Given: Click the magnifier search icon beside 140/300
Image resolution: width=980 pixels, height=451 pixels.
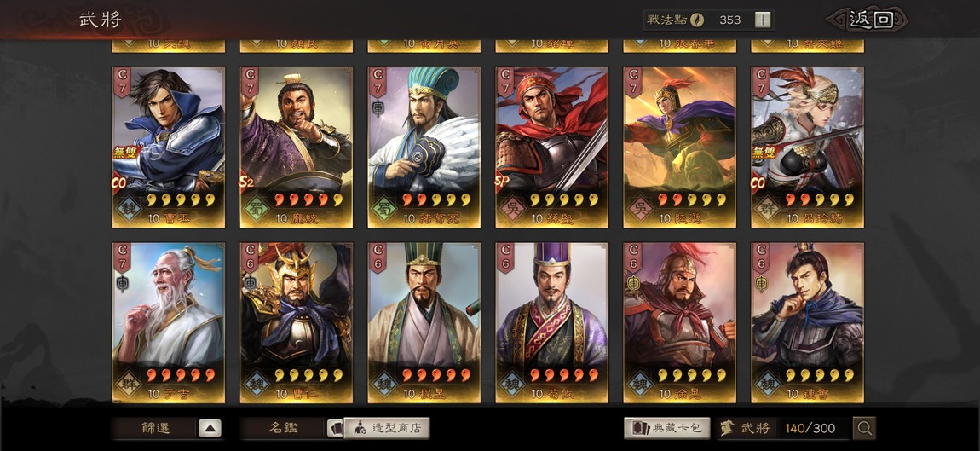Looking at the screenshot, I should [x=864, y=429].
